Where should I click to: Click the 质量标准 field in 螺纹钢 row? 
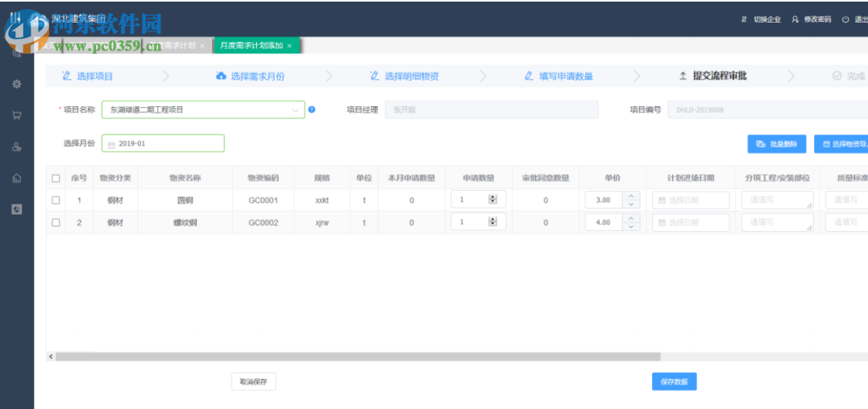(x=846, y=222)
